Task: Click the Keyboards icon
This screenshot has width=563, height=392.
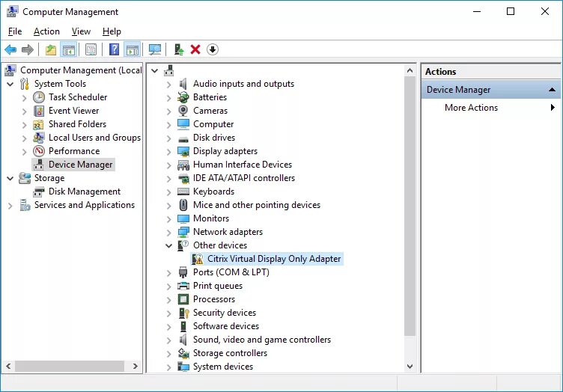Action: (x=183, y=192)
